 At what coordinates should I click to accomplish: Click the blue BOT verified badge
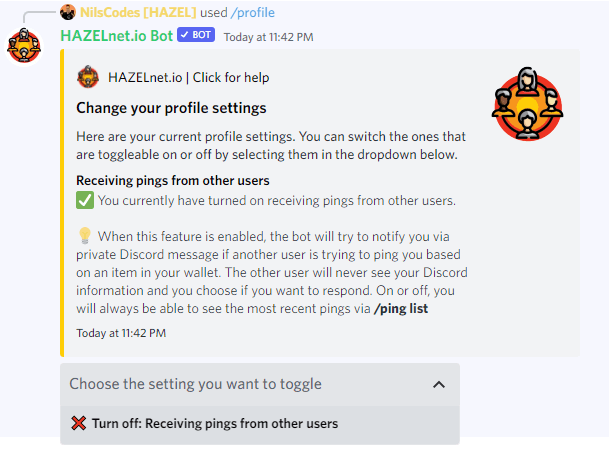click(196, 35)
